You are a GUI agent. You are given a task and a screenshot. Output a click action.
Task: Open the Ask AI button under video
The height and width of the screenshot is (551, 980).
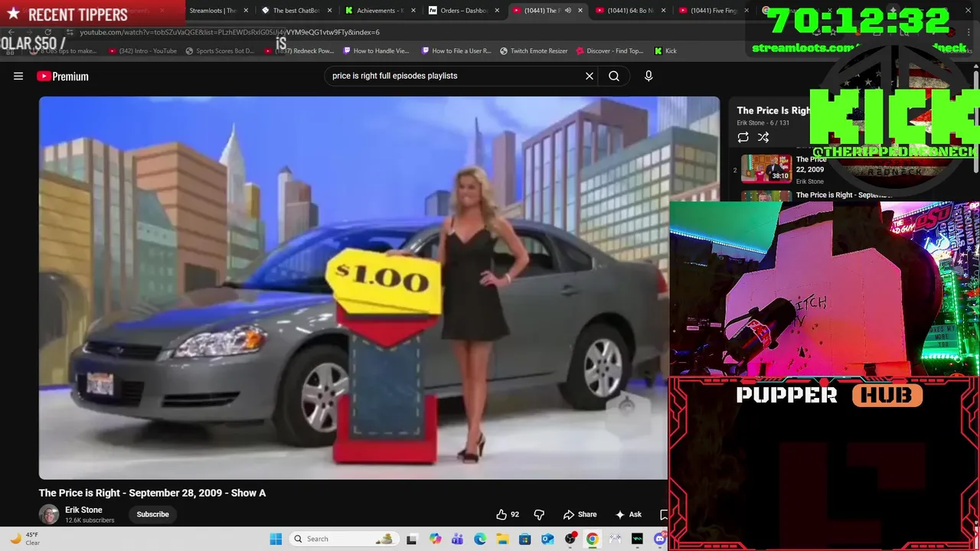[629, 514]
